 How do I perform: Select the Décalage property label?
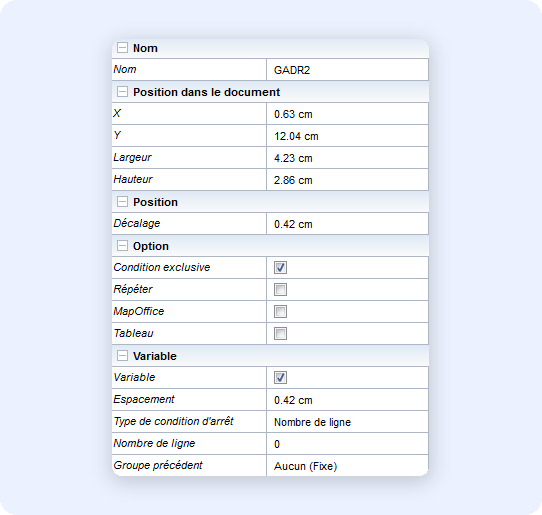tap(137, 223)
